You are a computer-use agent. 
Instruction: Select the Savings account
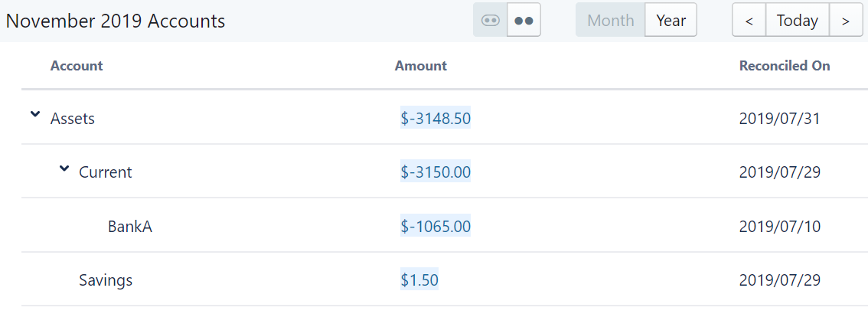coord(106,280)
